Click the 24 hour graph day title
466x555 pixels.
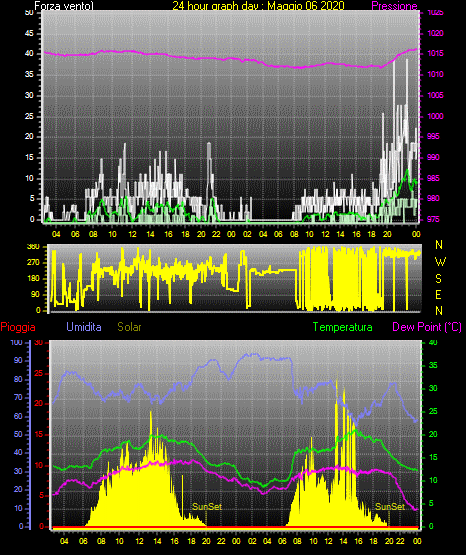258,6
